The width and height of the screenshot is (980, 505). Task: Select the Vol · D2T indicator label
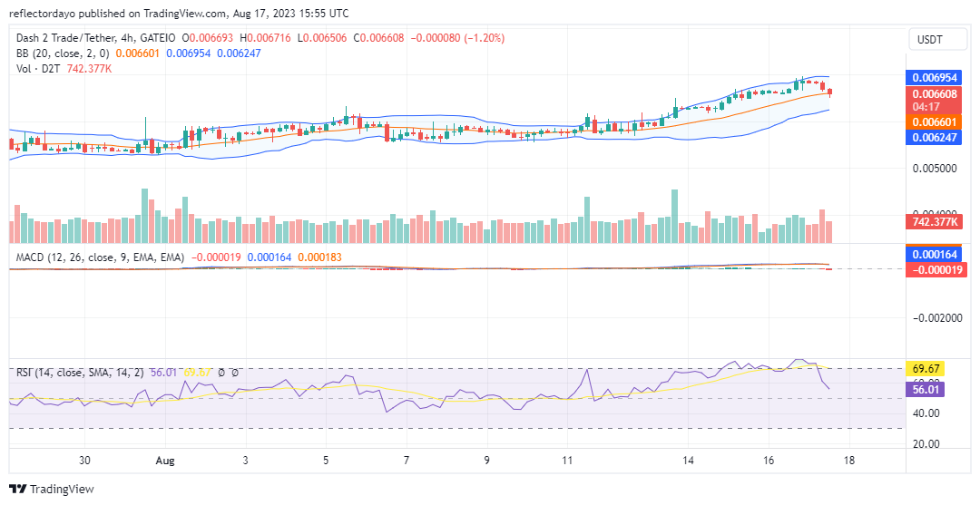[37, 69]
